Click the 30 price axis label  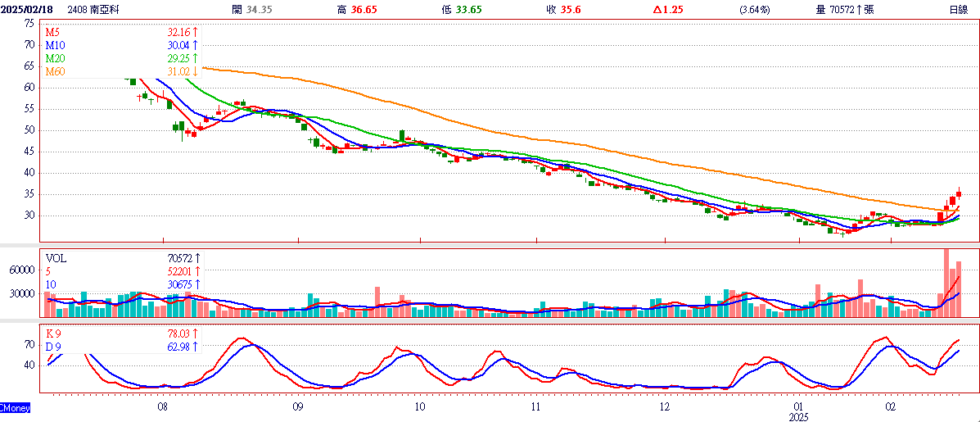(x=29, y=216)
